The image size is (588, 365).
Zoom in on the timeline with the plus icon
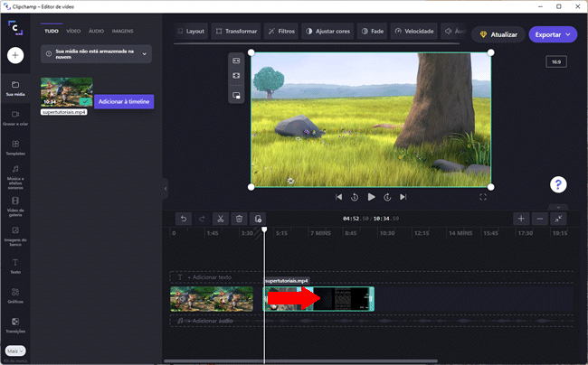[x=521, y=218]
